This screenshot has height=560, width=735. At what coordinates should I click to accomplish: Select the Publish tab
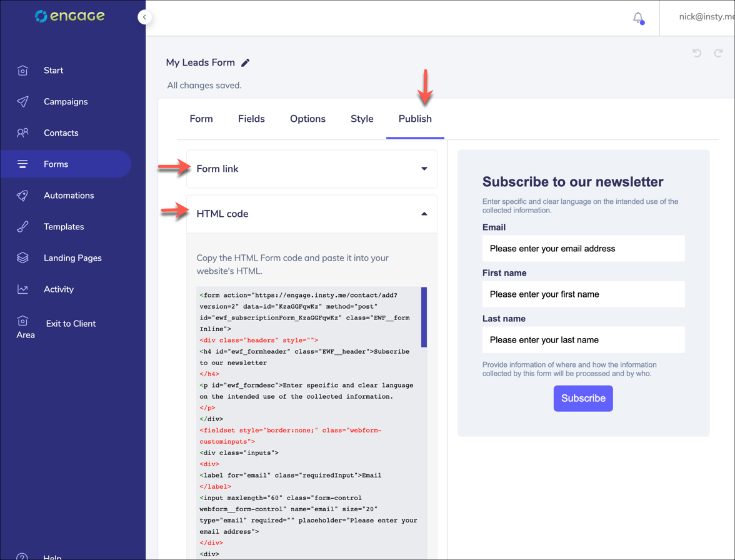[x=415, y=119]
